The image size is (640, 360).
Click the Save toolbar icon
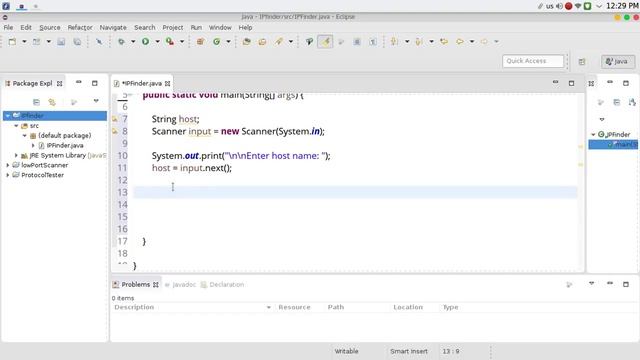point(61,42)
